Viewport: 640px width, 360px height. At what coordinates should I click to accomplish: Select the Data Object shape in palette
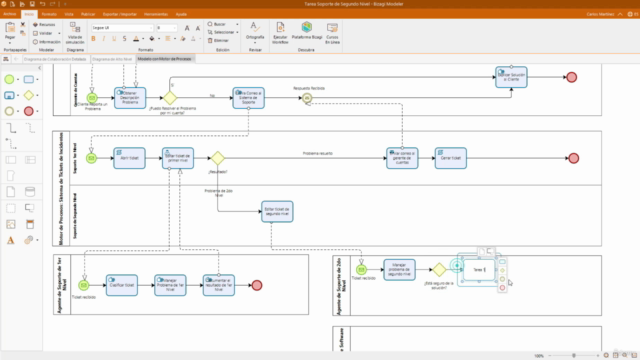pos(11,191)
